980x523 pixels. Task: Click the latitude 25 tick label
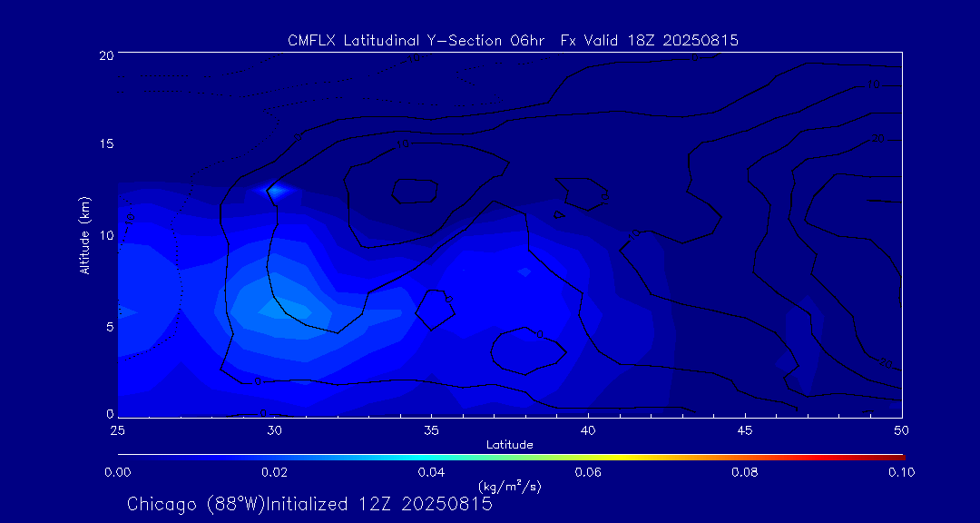(117, 429)
